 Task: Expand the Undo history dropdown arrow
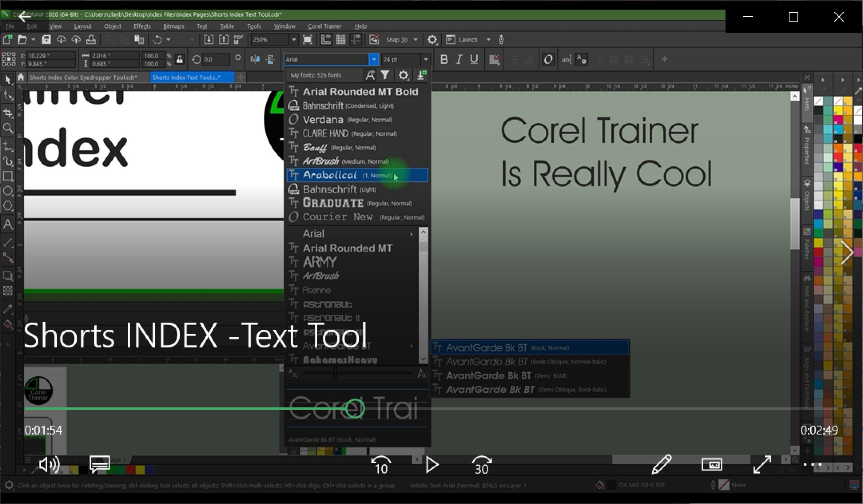click(168, 40)
